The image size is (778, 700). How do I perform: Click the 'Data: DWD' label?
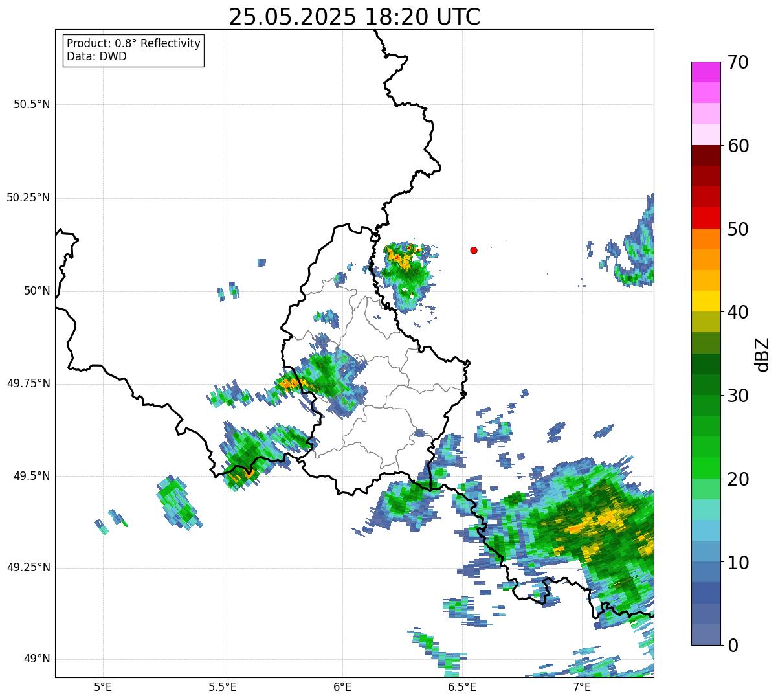pos(96,56)
